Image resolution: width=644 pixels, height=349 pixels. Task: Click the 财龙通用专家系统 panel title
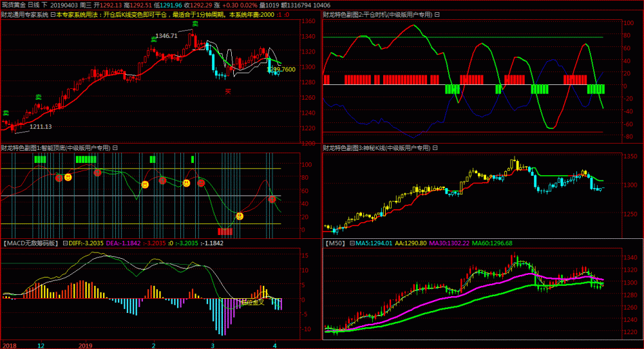tap(24, 15)
